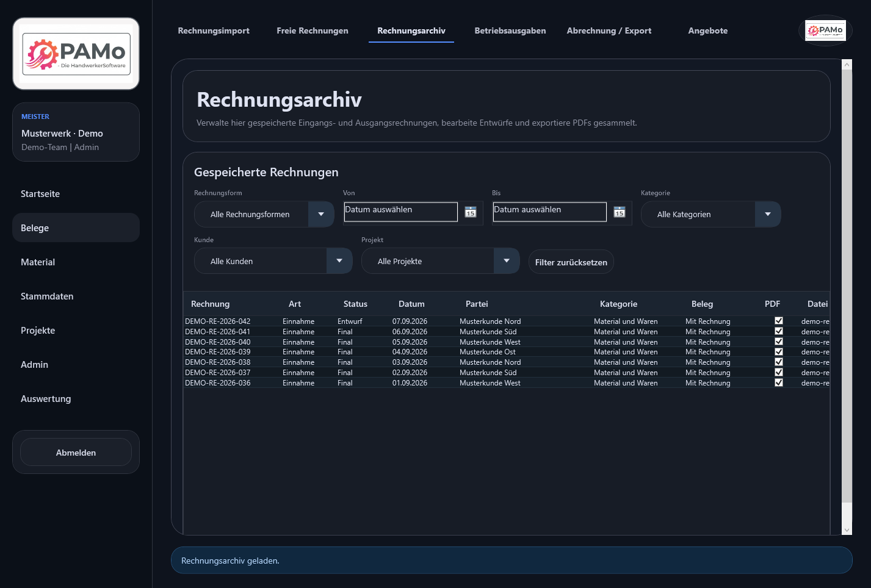Open Projekte in the sidebar
Image resolution: width=871 pixels, height=588 pixels.
(x=76, y=331)
